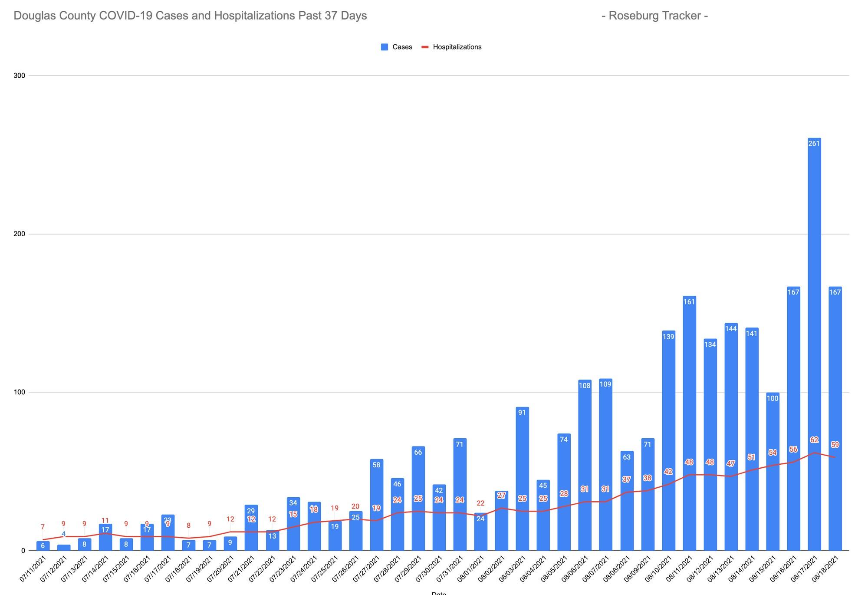This screenshot has width=868, height=595.
Task: Click the Cases legend label
Action: tap(402, 47)
